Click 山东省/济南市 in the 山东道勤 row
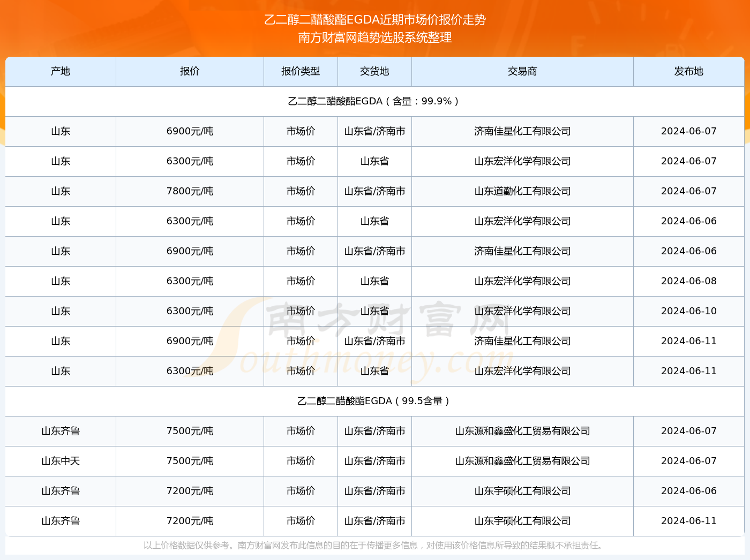The height and width of the screenshot is (560, 750). click(x=374, y=191)
